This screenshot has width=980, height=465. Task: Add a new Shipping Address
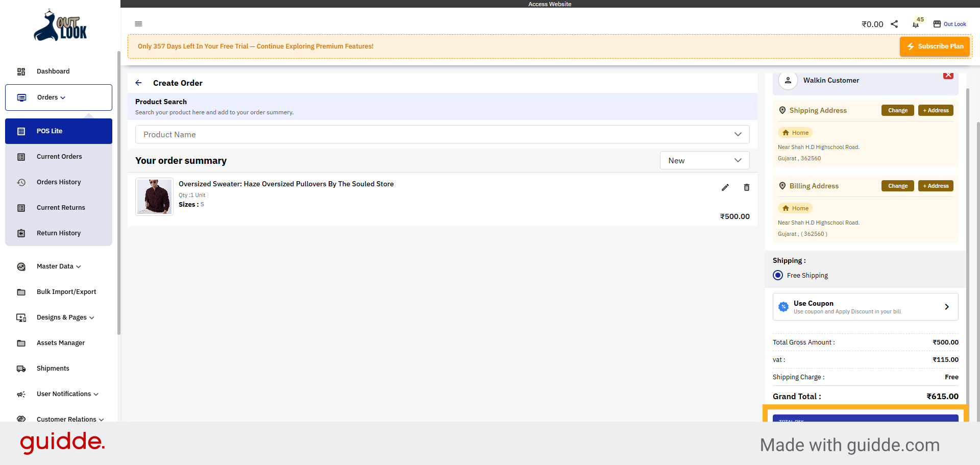936,110
